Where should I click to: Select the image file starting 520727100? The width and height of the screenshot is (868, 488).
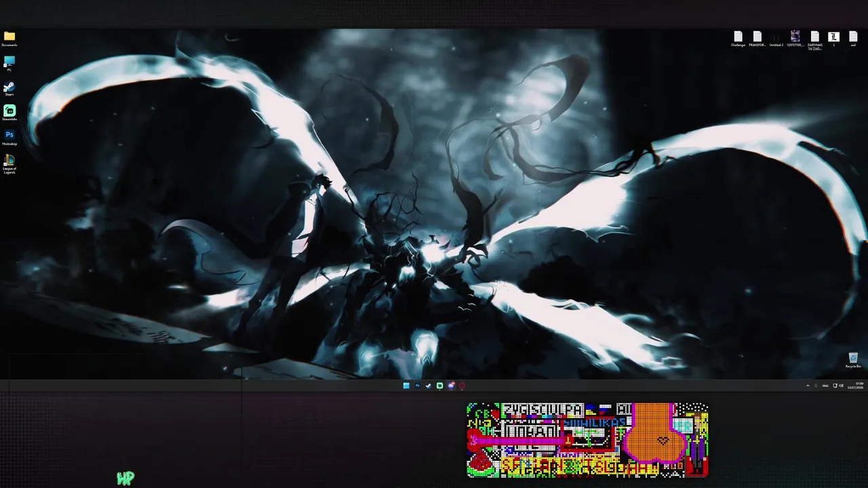click(795, 39)
